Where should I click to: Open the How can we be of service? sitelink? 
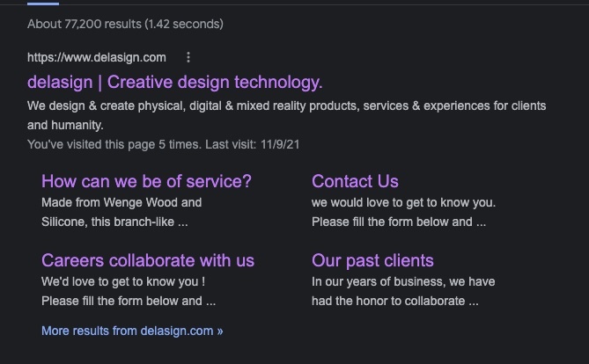[x=146, y=181]
